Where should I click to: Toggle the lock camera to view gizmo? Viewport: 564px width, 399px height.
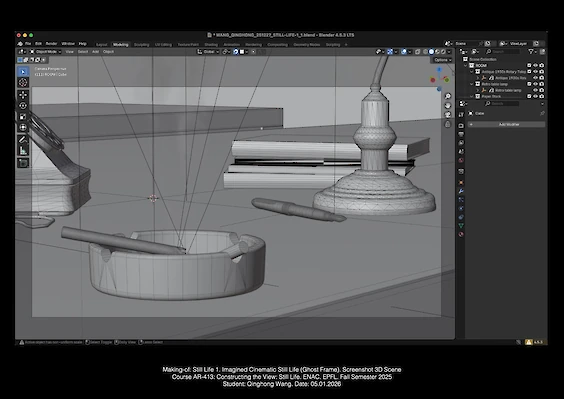447,124
